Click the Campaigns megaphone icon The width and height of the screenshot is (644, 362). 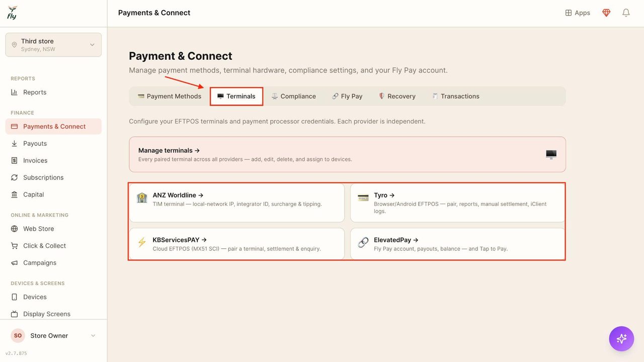[14, 263]
